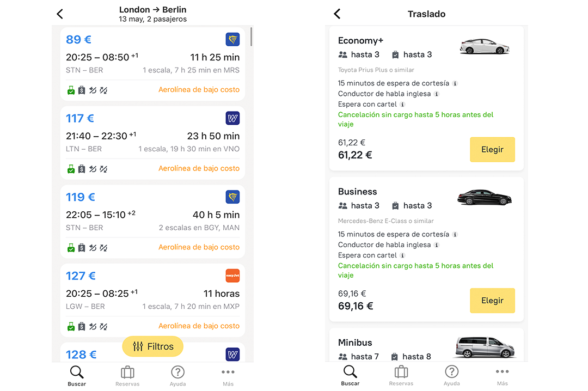Show info for Business English-speaking driver
The image size is (588, 391).
437,245
